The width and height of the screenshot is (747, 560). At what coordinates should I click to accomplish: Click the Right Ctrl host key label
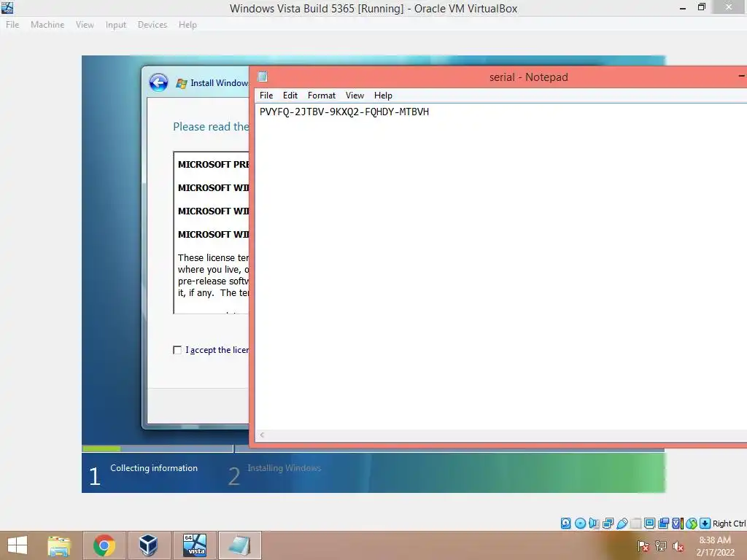[x=729, y=524]
